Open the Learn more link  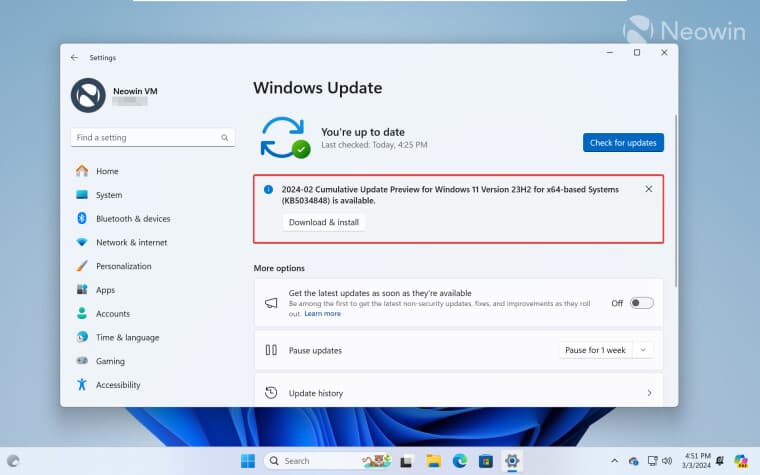click(322, 314)
